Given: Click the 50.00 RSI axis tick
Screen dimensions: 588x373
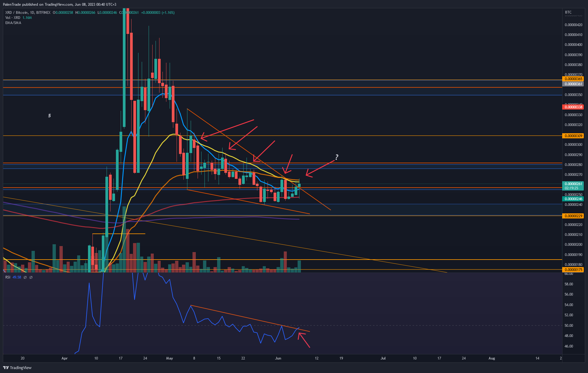Looking at the screenshot, I should 569,326.
